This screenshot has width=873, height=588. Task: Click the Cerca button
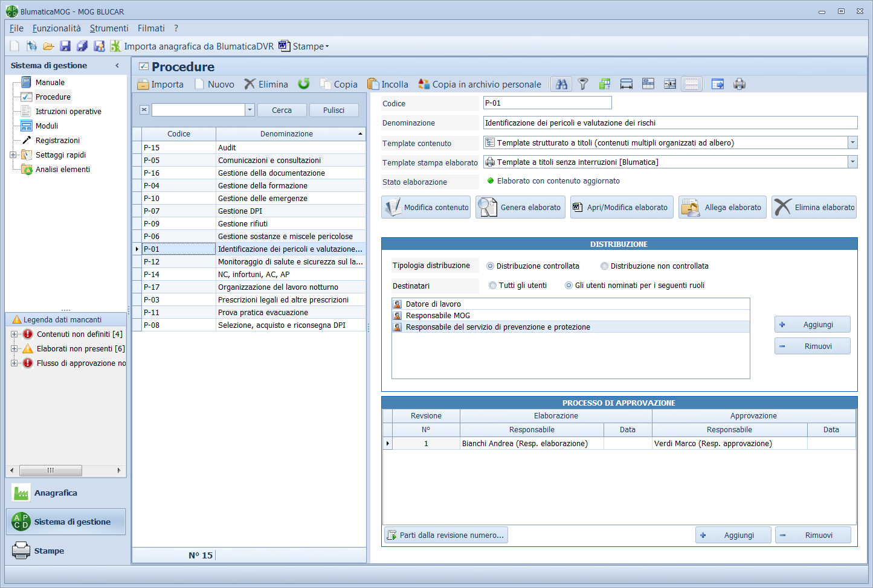tap(282, 110)
